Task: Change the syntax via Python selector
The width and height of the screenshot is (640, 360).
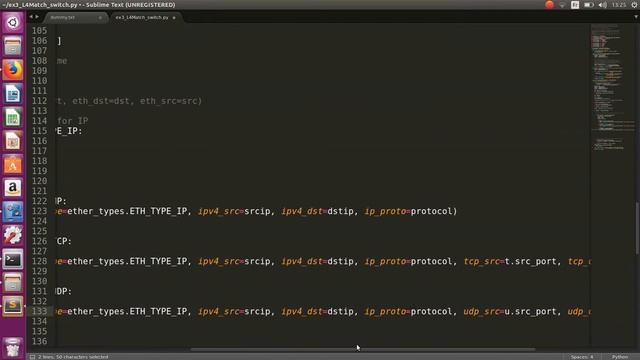Action: [620, 357]
